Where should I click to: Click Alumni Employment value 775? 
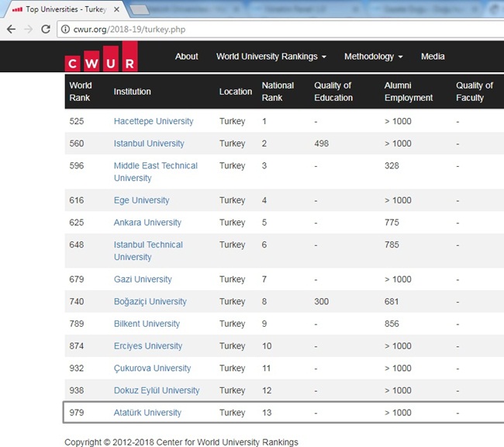(392, 223)
